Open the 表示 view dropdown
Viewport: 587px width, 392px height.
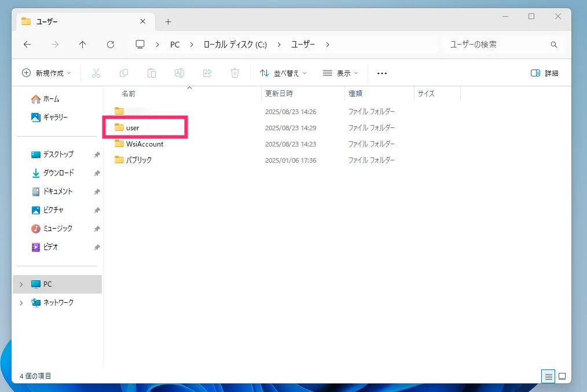click(340, 73)
